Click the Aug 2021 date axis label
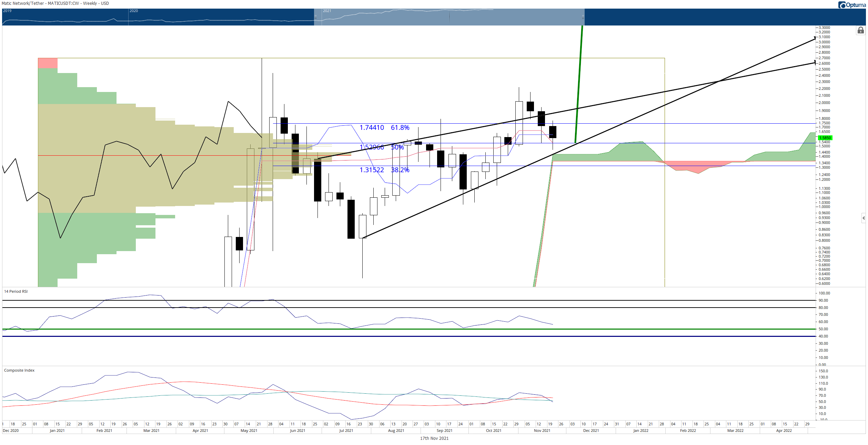The width and height of the screenshot is (868, 445). (396, 431)
